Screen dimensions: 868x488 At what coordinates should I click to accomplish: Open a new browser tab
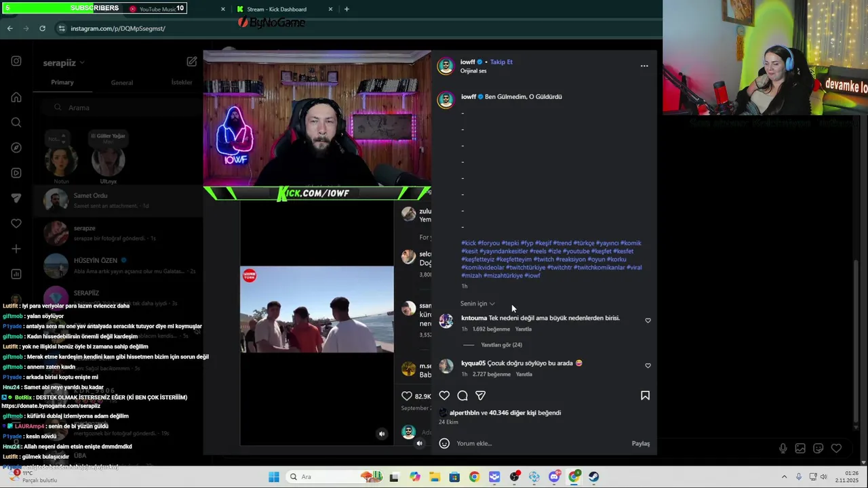point(347,9)
